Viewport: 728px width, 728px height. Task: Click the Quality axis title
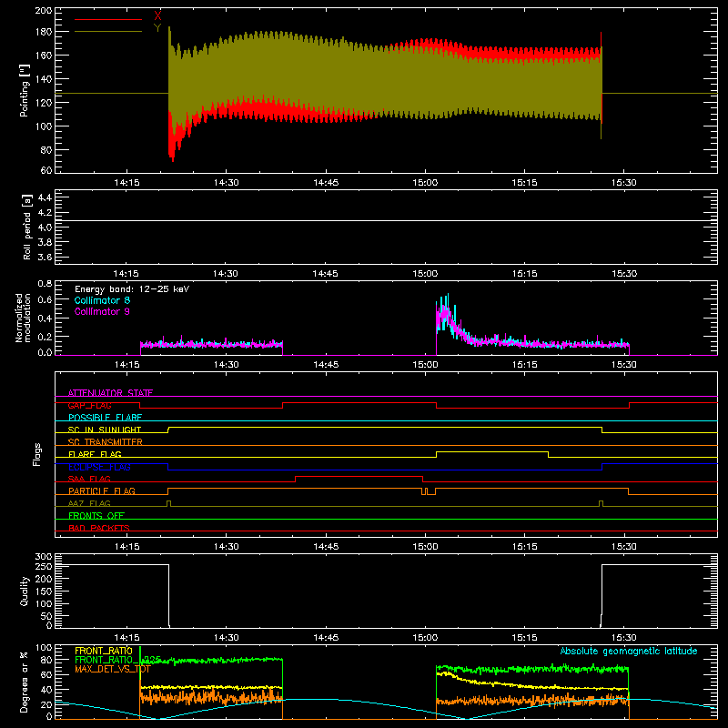pos(25,591)
